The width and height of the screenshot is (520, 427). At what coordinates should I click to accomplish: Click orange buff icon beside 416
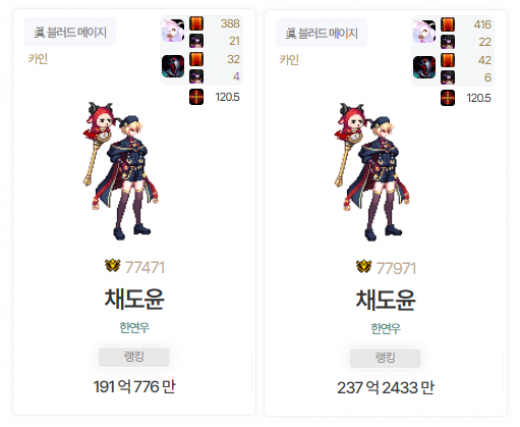coord(448,24)
